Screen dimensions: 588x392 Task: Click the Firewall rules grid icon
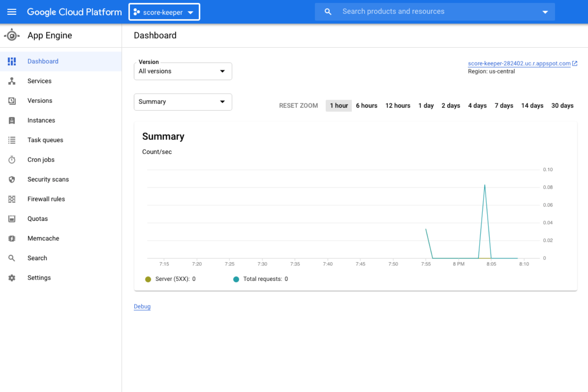tap(12, 199)
